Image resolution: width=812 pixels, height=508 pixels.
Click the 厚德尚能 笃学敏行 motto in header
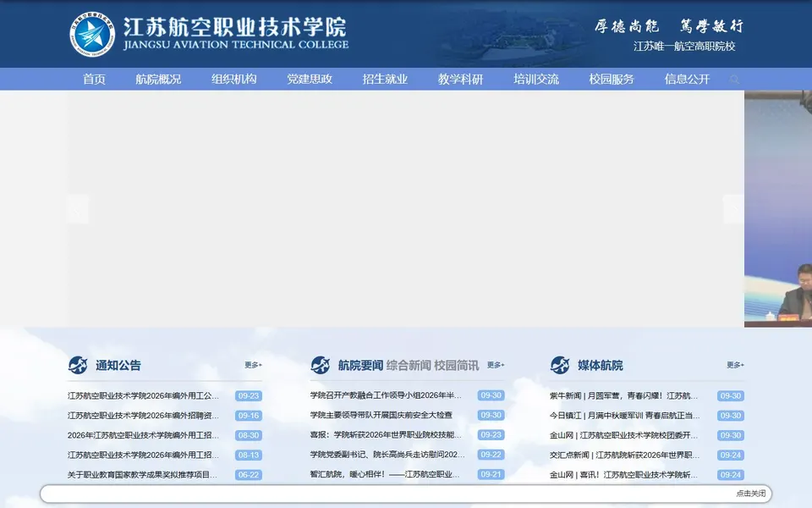[x=669, y=26]
